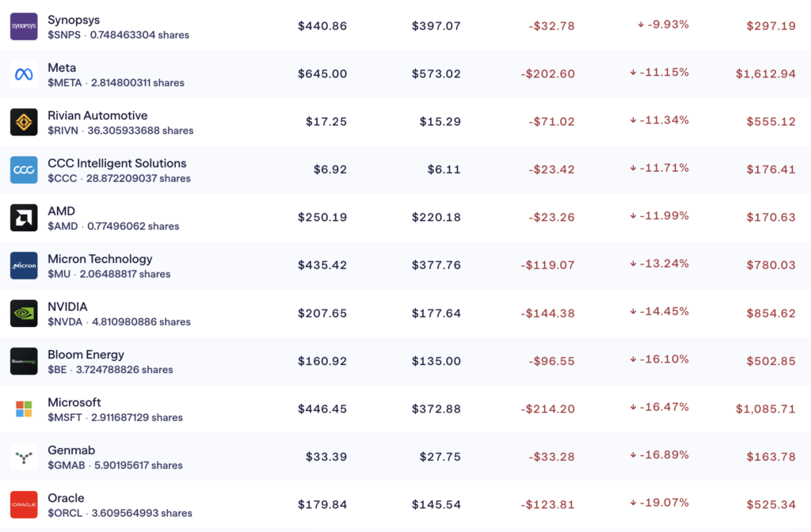This screenshot has width=811, height=532.
Task: Click the Bloom Energy logo icon
Action: coord(24,361)
